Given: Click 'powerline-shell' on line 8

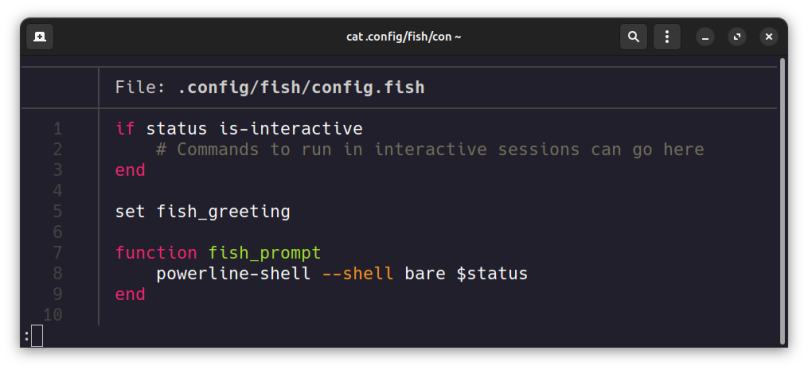Looking at the screenshot, I should 233,274.
